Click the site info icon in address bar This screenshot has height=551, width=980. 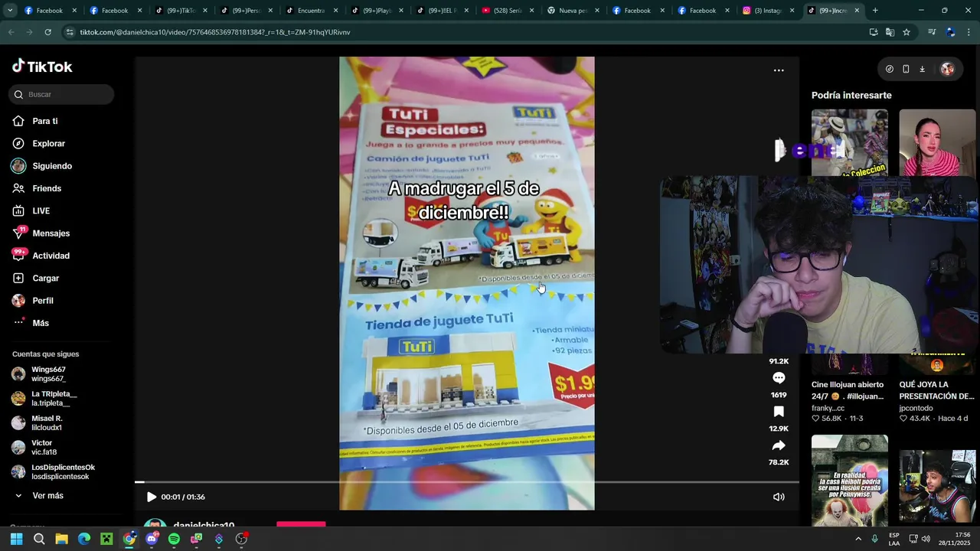coord(70,32)
